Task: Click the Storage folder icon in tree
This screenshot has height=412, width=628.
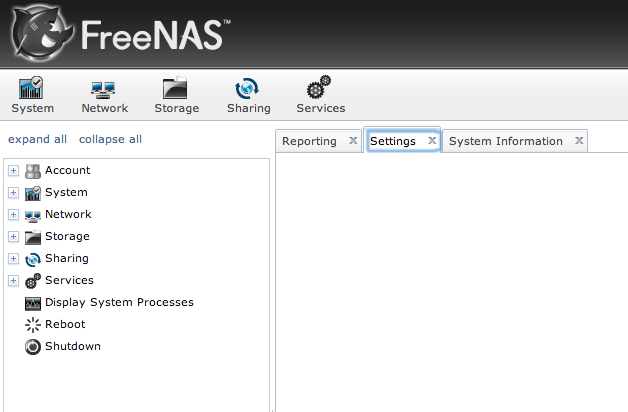Action: 33,237
